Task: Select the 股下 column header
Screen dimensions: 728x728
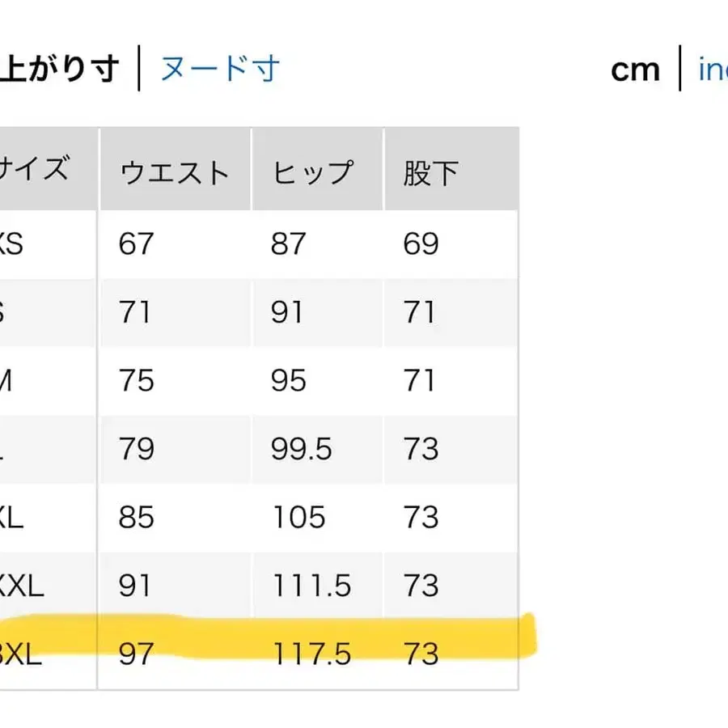Action: [431, 170]
